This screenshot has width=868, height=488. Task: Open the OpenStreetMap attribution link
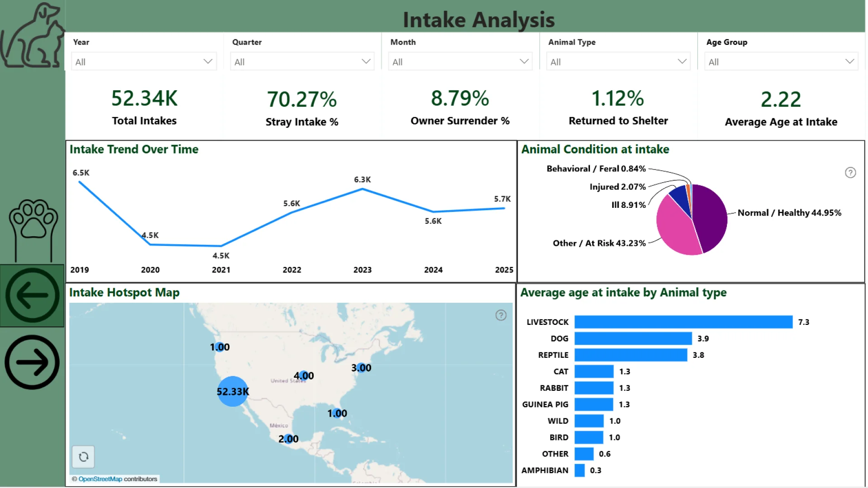[100, 479]
